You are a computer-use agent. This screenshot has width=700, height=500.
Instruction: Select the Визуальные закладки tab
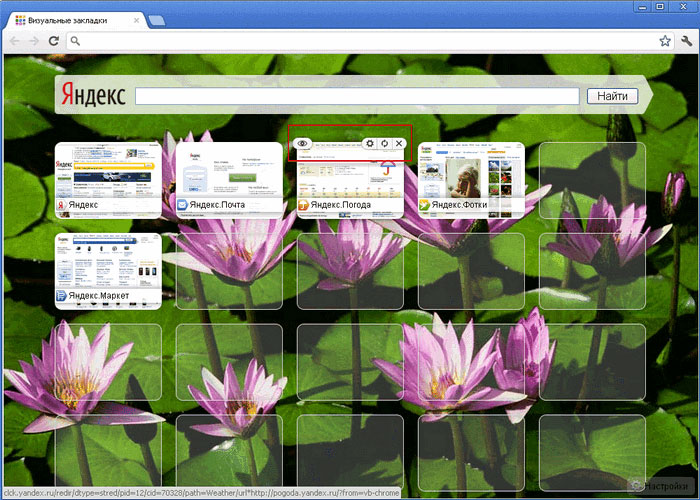(x=75, y=19)
